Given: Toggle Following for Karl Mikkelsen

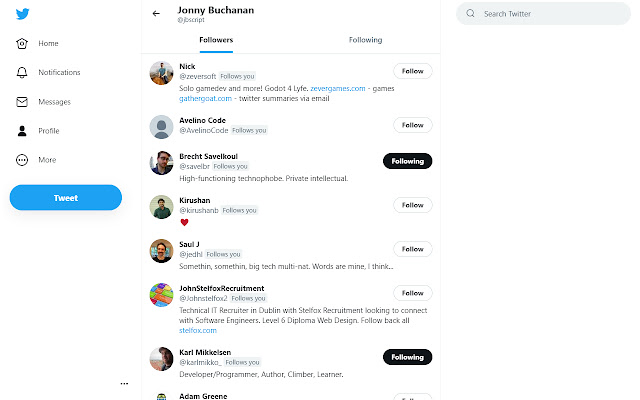Looking at the screenshot, I should (407, 357).
